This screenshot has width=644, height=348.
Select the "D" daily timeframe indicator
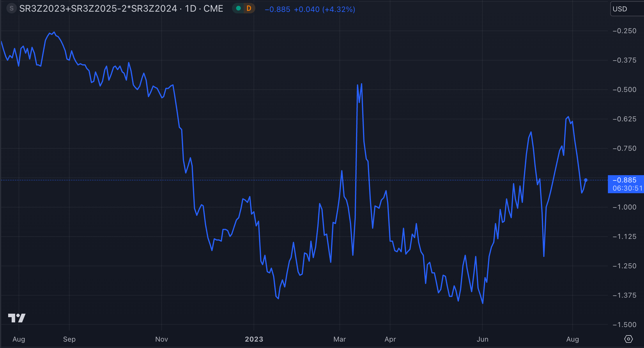click(249, 9)
